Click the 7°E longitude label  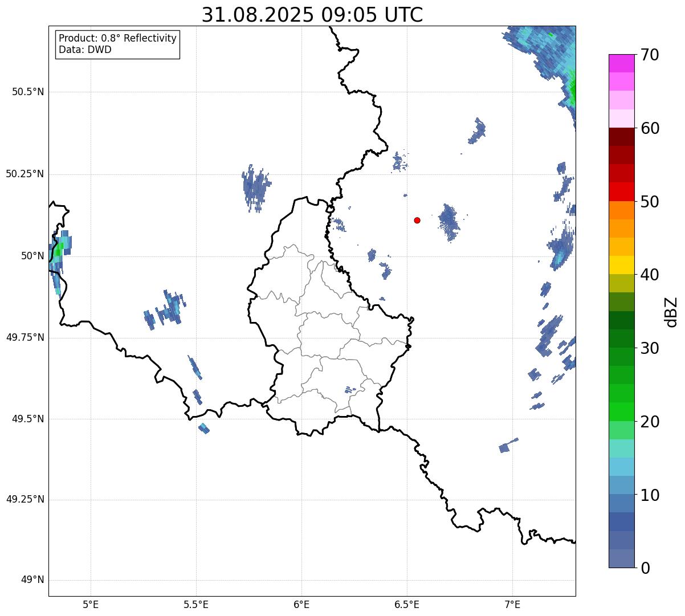(x=512, y=604)
